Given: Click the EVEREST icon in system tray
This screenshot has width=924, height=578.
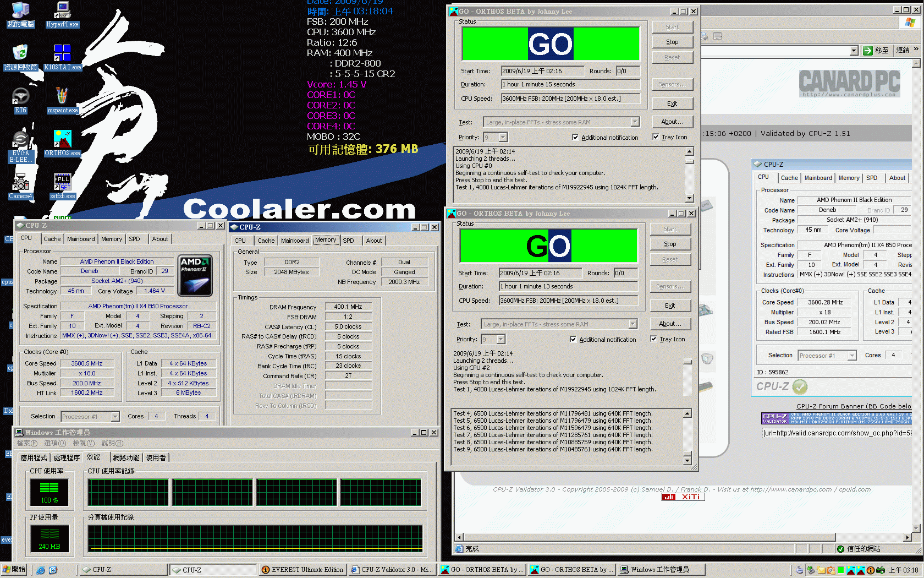Looking at the screenshot, I should coord(871,570).
